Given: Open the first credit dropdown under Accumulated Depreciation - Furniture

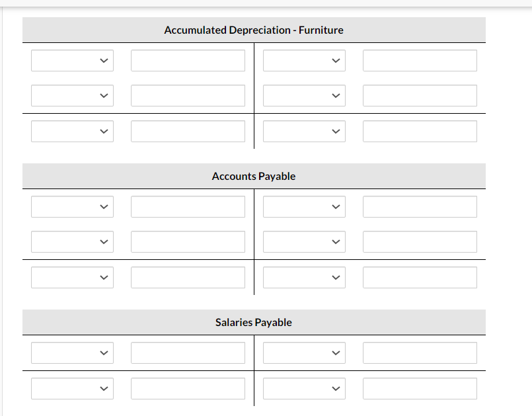Looking at the screenshot, I should [304, 60].
